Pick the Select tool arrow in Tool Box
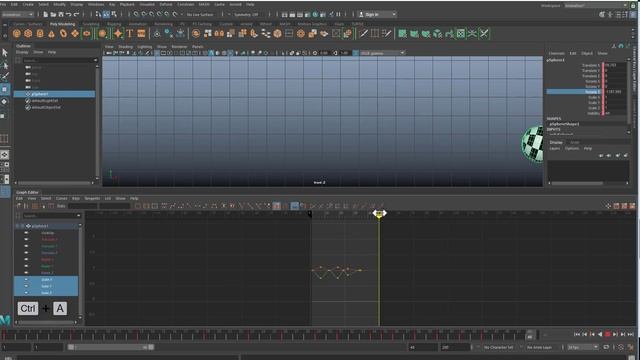Viewport: 640px width, 360px height. pyautogui.click(x=5, y=52)
